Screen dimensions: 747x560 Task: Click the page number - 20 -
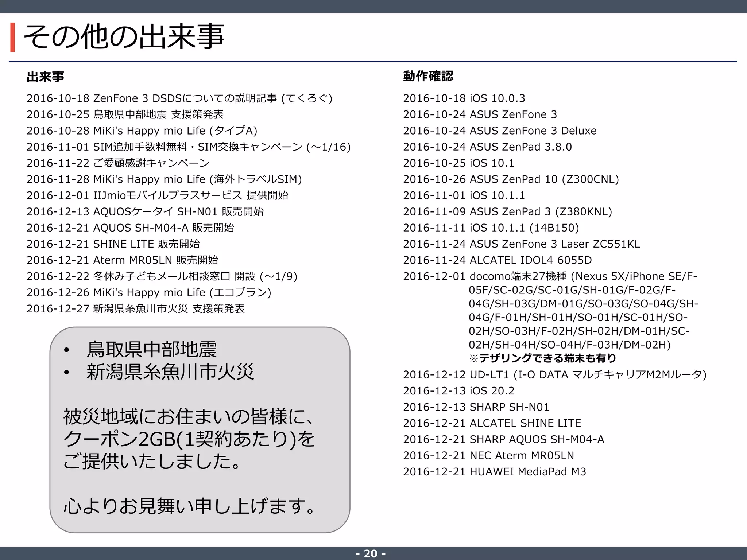click(x=371, y=553)
